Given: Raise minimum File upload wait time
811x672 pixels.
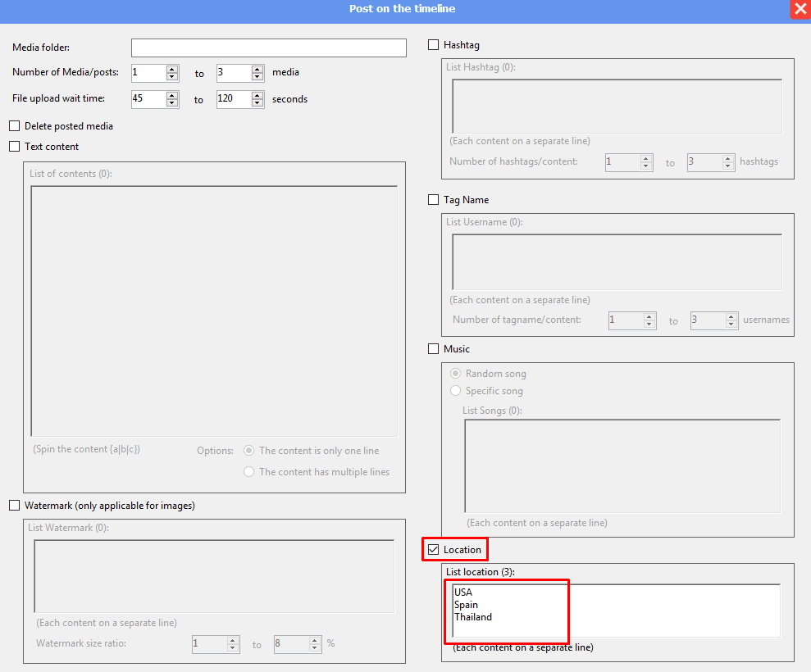Looking at the screenshot, I should (172, 95).
